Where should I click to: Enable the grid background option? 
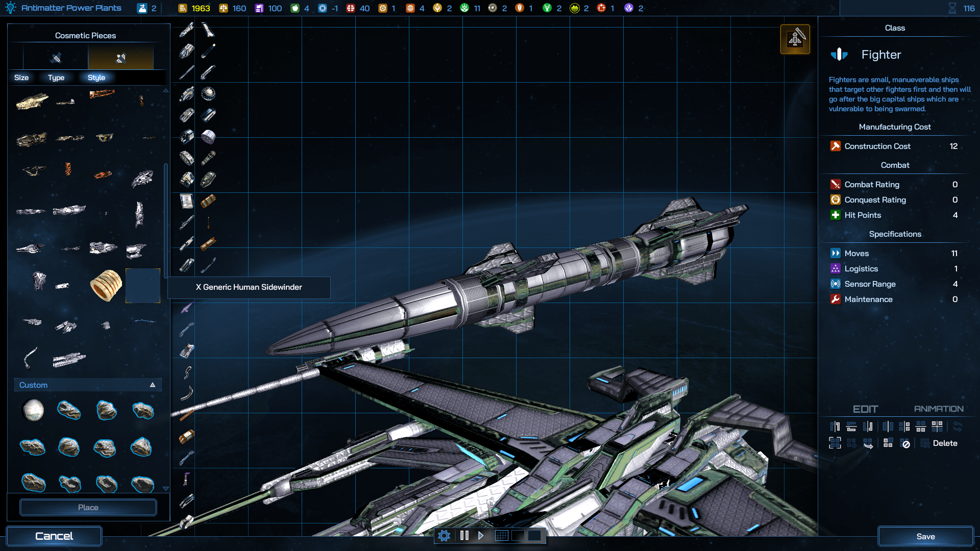point(502,536)
